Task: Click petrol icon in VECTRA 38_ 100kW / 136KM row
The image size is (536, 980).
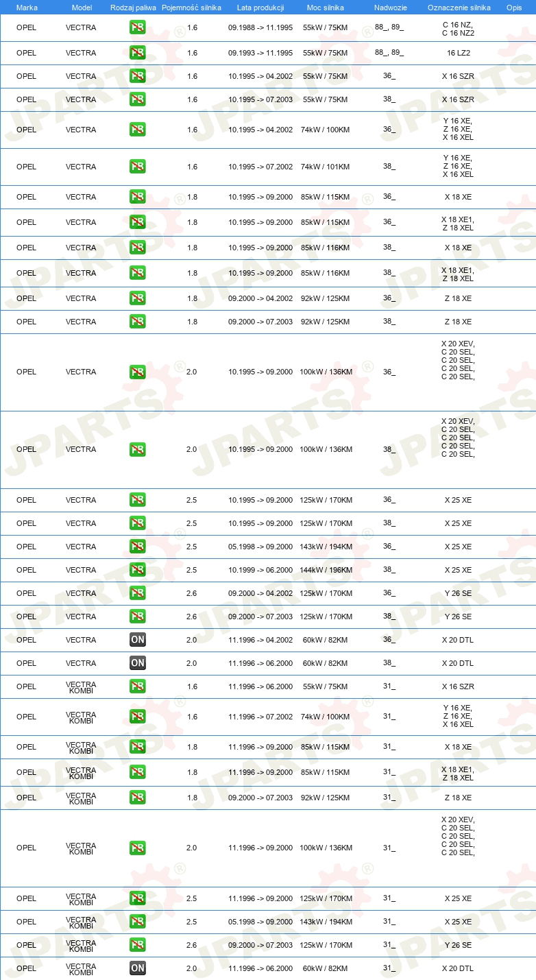Action: click(138, 450)
